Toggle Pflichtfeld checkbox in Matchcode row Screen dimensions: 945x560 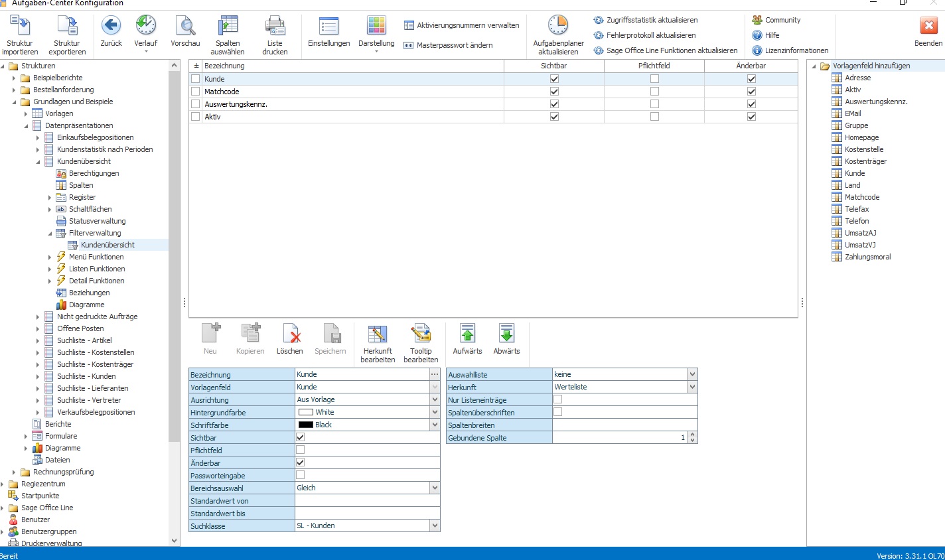654,92
